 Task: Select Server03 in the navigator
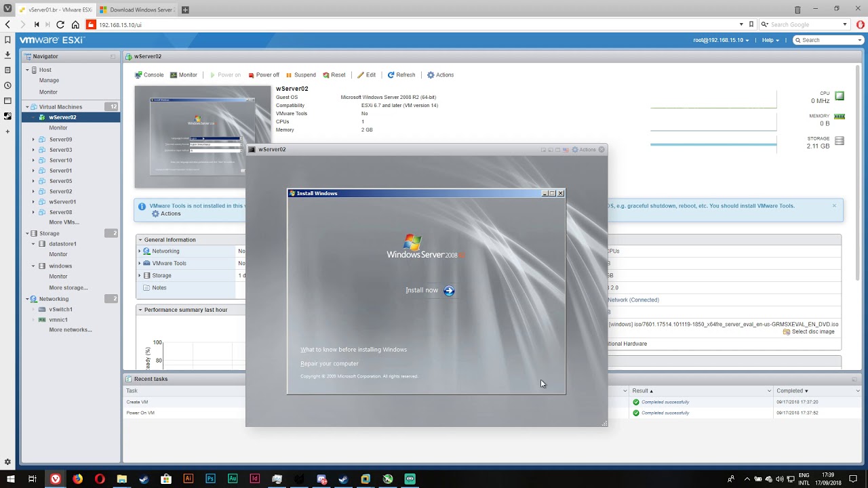tap(60, 150)
